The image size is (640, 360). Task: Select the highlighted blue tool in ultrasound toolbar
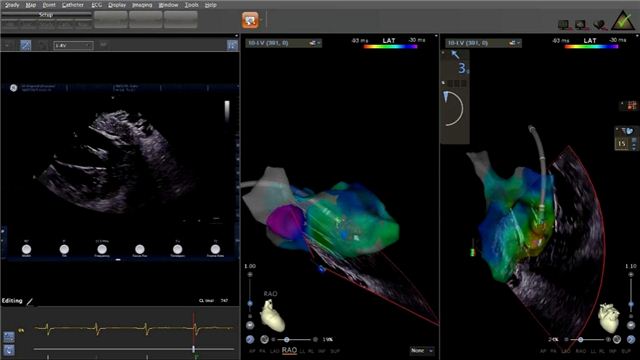click(26, 45)
